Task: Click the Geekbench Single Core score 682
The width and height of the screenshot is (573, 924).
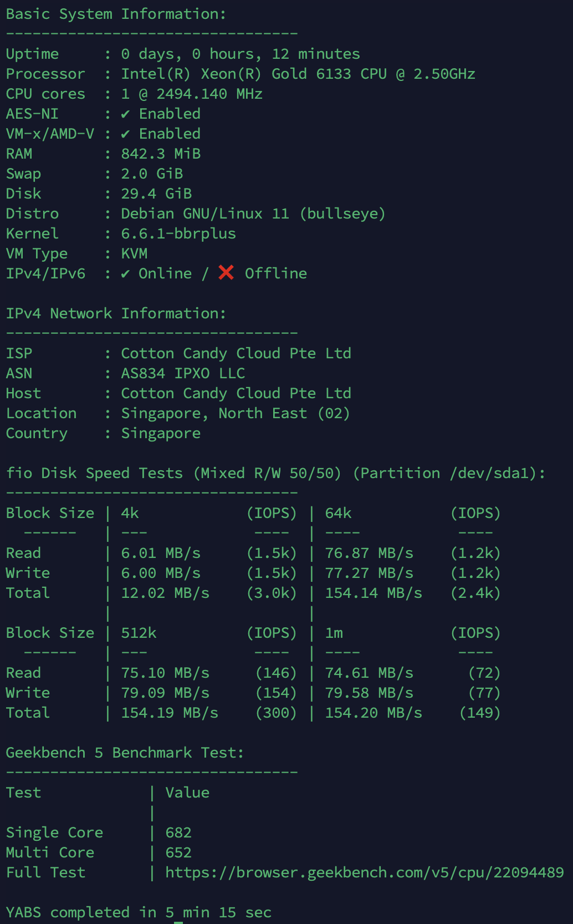Action: 178,832
